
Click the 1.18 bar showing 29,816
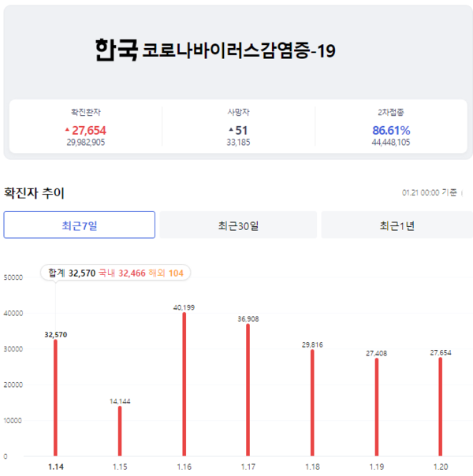tap(312, 403)
